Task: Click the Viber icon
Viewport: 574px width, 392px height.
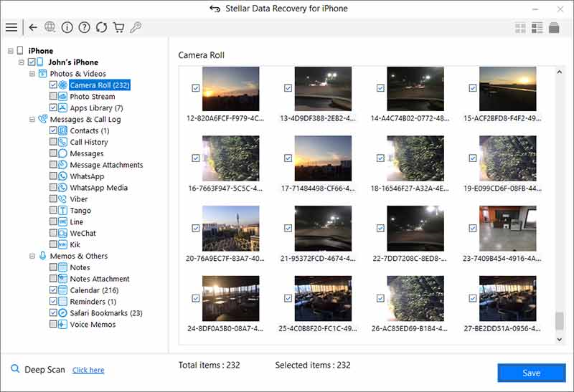Action: coord(63,199)
